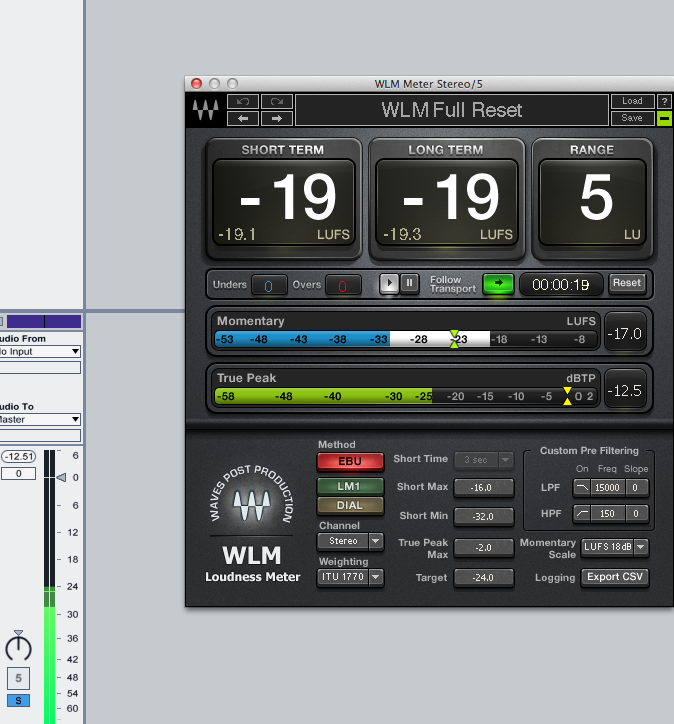Click the Overs counter display
This screenshot has width=674, height=724.
tap(343, 286)
